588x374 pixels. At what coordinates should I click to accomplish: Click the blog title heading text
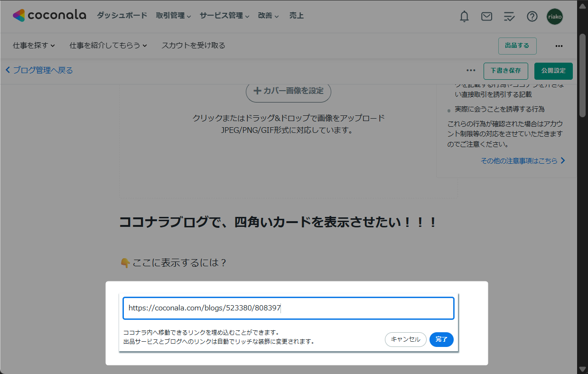click(x=278, y=222)
